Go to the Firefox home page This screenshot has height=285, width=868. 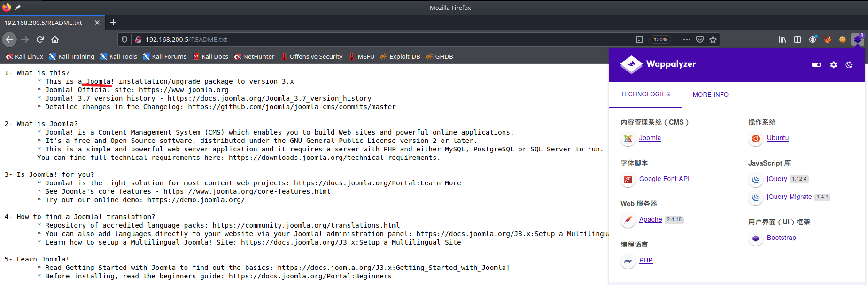[x=55, y=40]
